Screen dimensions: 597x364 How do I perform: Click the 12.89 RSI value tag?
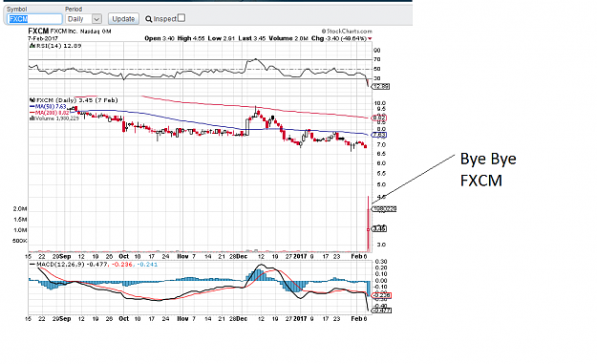(x=380, y=86)
